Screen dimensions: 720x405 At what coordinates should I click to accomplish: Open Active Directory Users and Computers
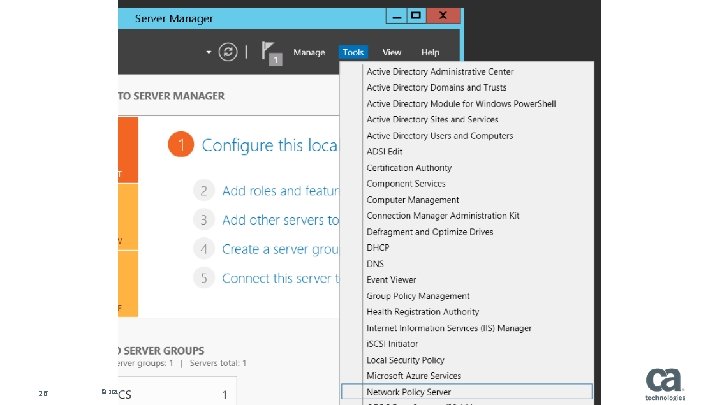pos(439,135)
